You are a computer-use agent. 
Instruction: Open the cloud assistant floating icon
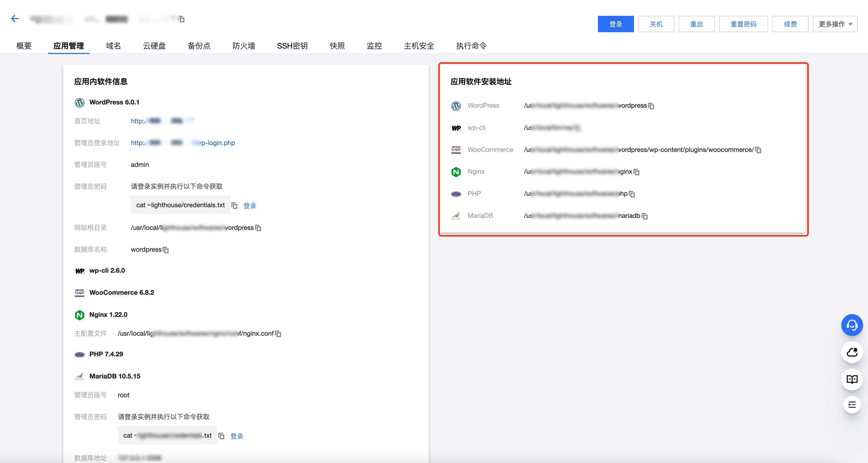(852, 352)
